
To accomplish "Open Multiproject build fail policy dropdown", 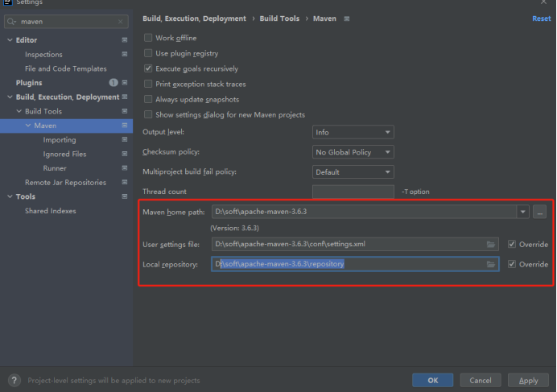I will click(353, 172).
